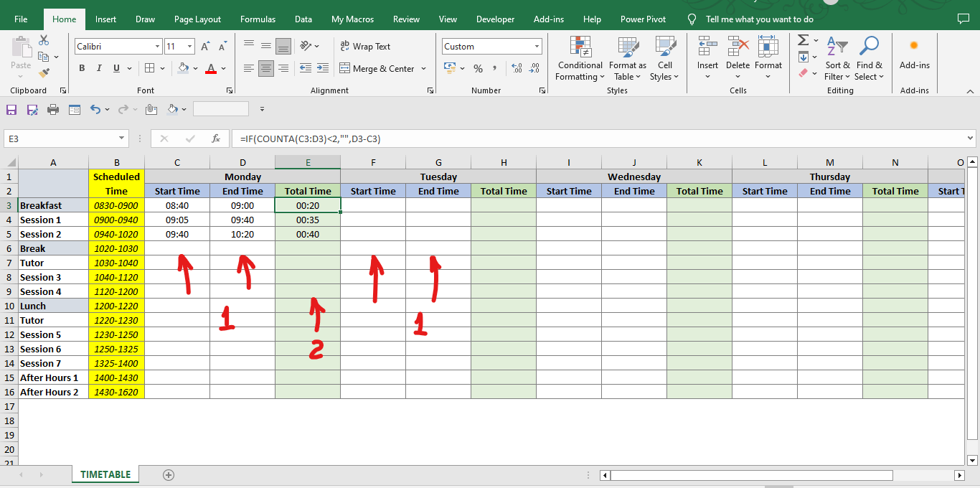Click the AutoSum sigma icon

tap(803, 40)
